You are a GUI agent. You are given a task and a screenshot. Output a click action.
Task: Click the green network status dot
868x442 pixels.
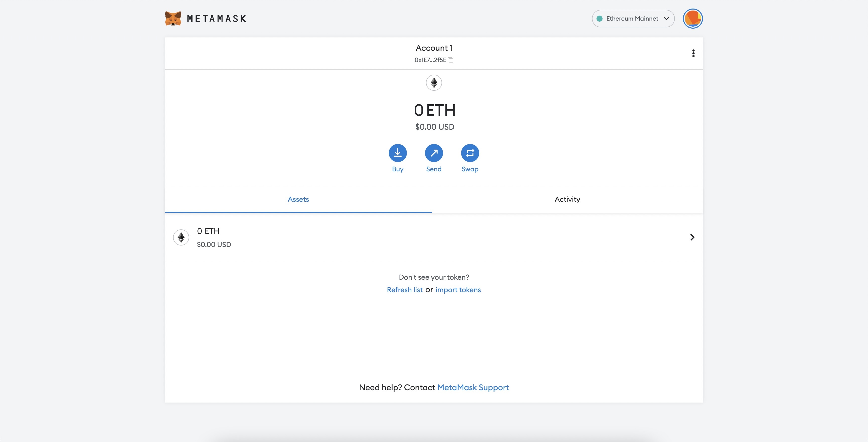pos(600,19)
